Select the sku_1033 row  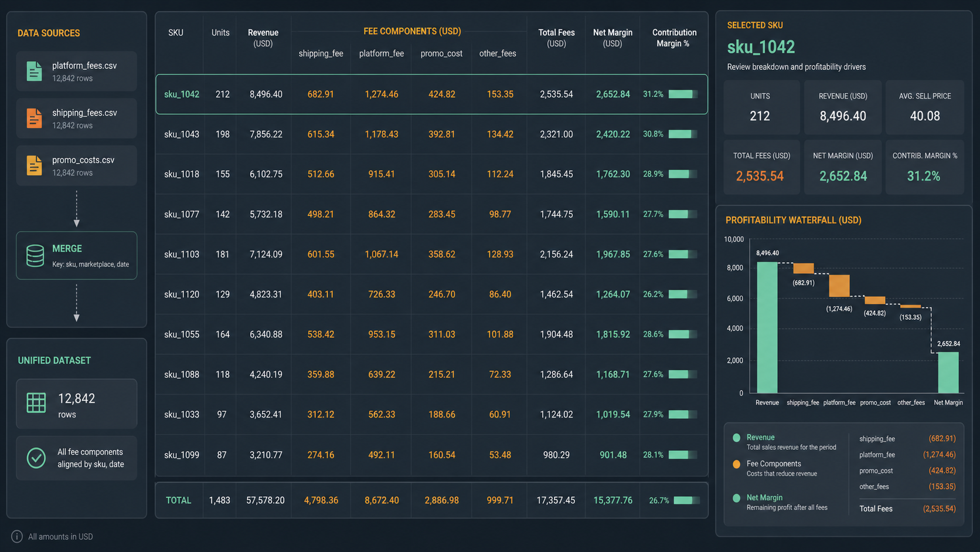point(431,415)
